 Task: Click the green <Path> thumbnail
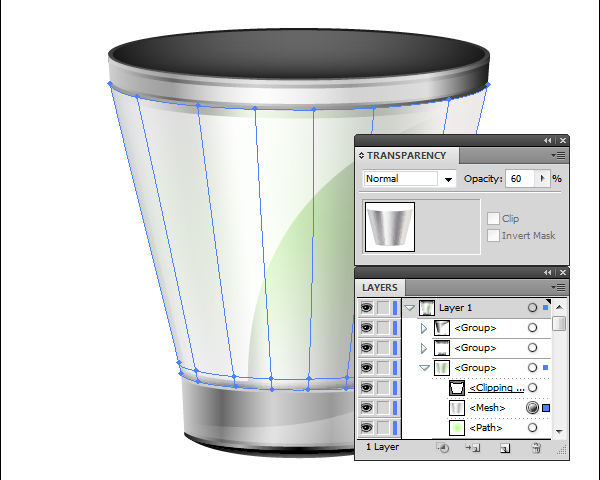point(457,428)
